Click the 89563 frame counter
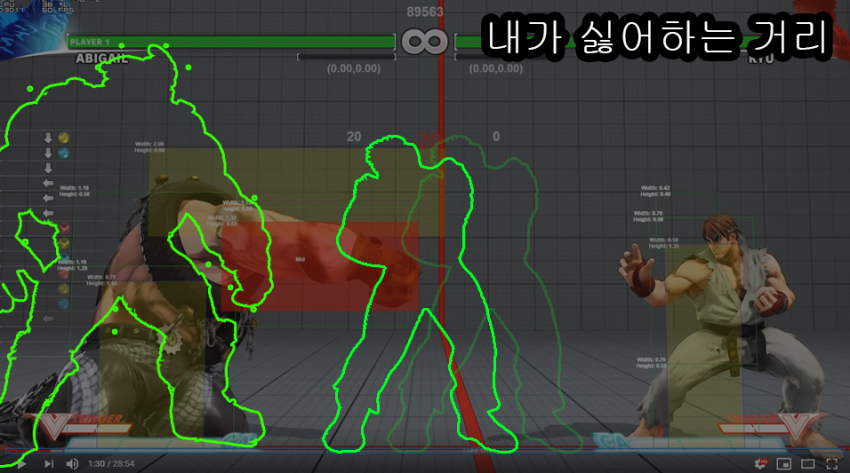This screenshot has height=473, width=850. click(x=425, y=12)
